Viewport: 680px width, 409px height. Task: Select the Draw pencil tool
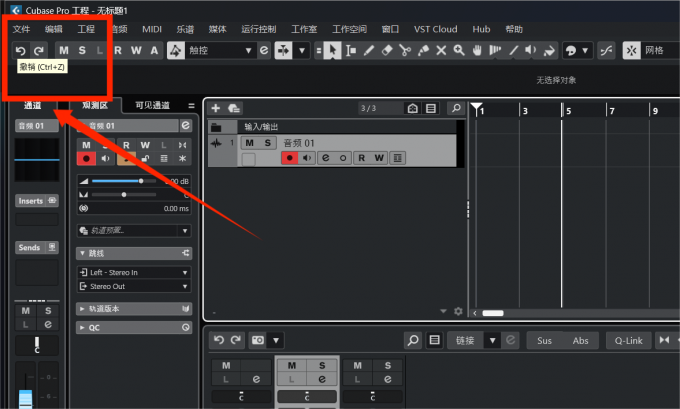coord(369,50)
